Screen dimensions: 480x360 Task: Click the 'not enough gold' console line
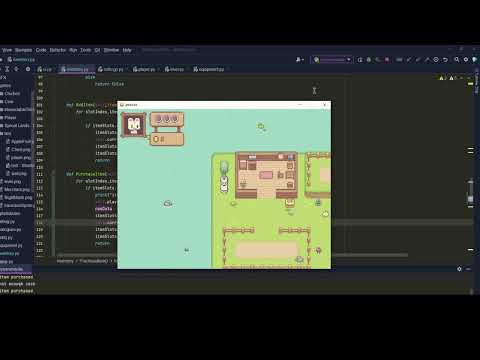[17, 284]
